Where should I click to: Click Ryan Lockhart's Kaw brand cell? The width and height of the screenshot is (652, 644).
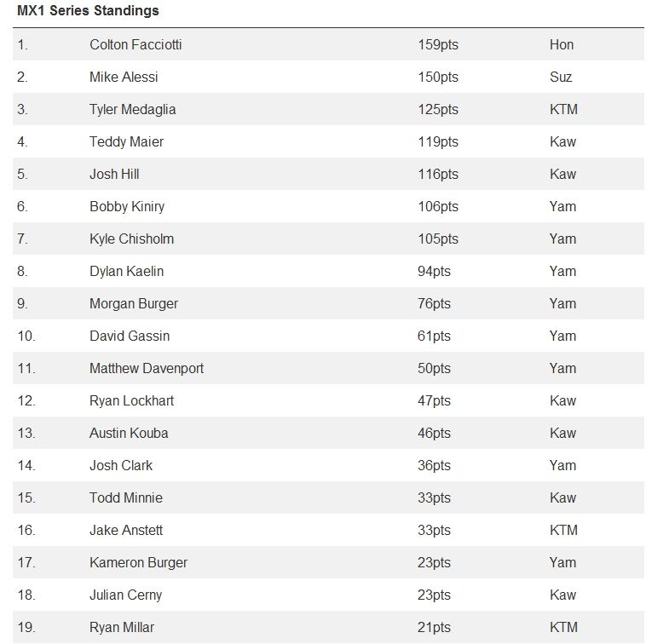tap(563, 400)
